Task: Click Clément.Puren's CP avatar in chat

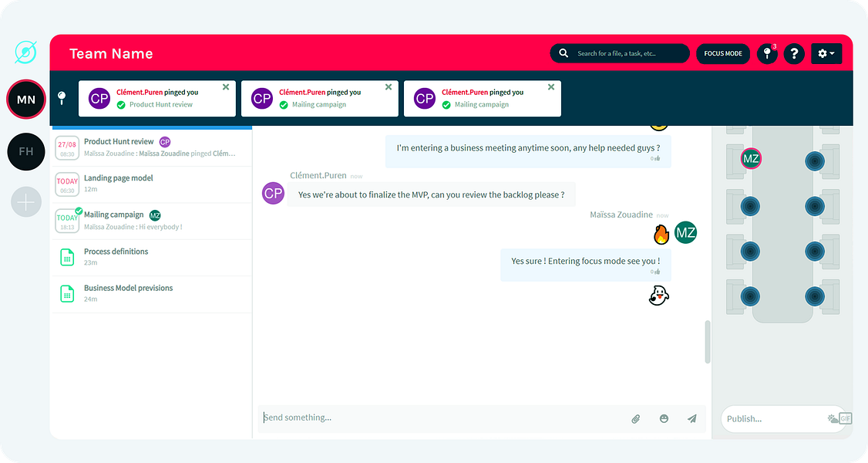Action: coord(273,193)
